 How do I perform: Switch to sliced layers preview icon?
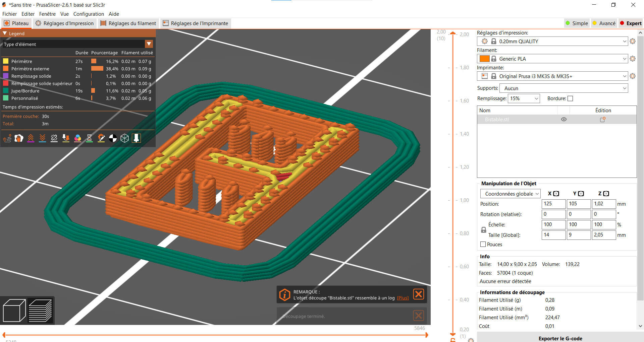click(x=40, y=311)
